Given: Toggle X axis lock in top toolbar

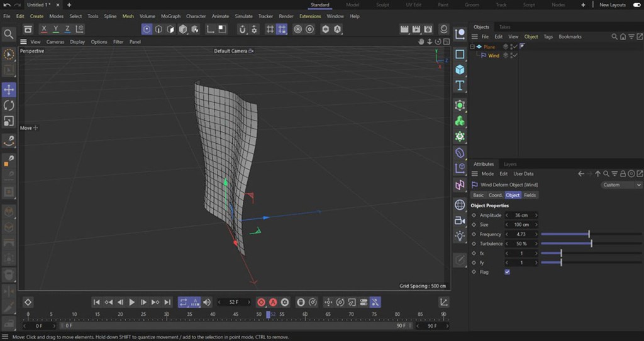Looking at the screenshot, I should point(44,29).
